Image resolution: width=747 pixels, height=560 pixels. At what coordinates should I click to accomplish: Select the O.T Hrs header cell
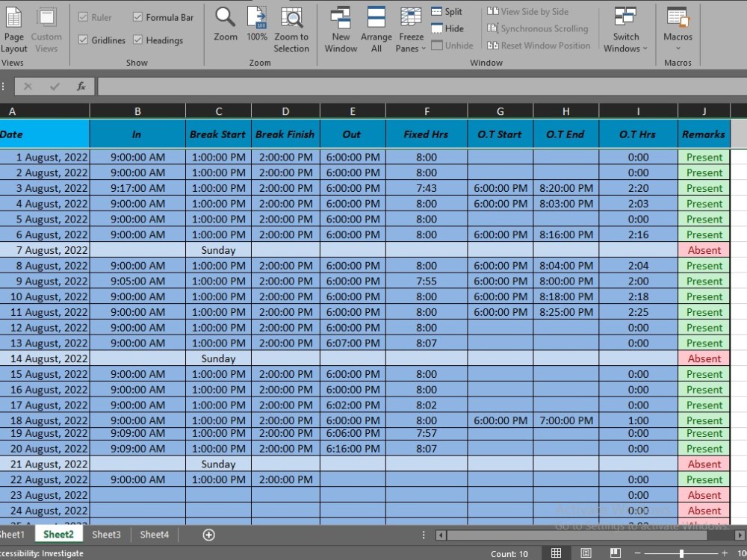point(638,134)
